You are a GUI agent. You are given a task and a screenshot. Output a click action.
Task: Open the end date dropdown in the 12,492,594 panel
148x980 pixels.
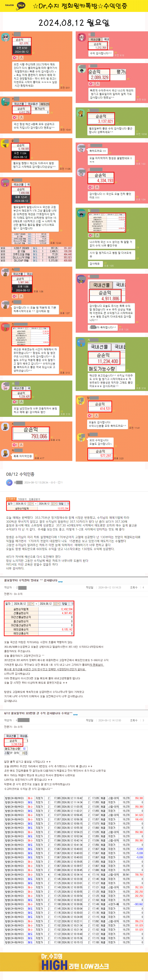[x=58, y=604]
